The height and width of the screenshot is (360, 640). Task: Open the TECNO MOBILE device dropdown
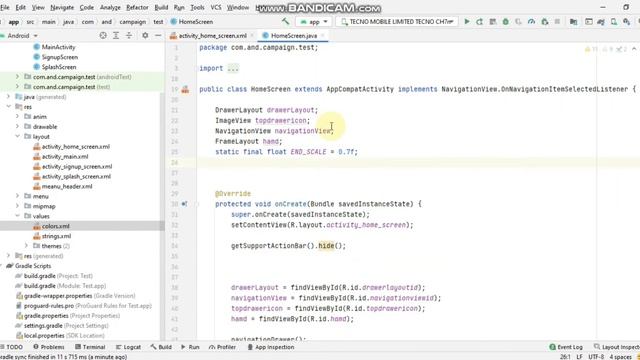[x=397, y=22]
